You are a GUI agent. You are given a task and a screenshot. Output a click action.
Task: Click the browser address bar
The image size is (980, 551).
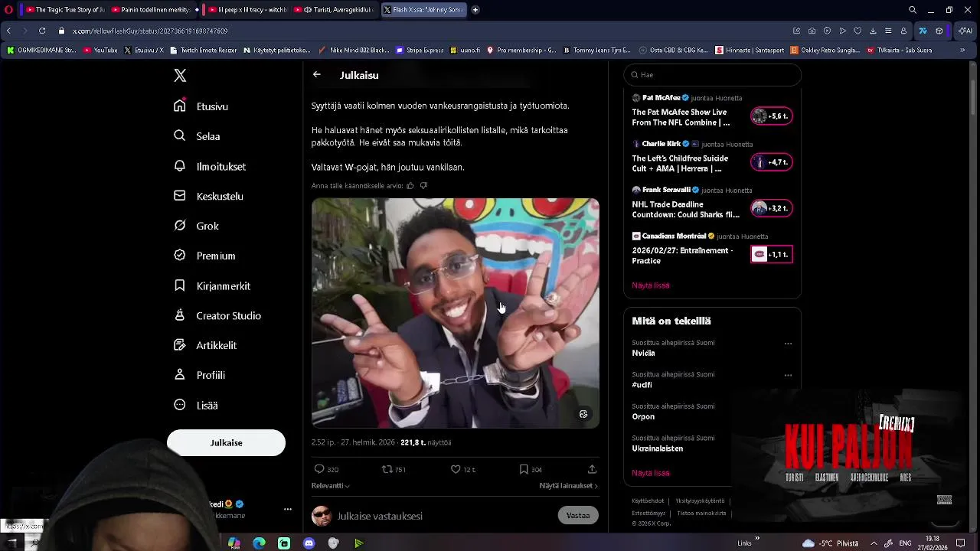coord(421,31)
